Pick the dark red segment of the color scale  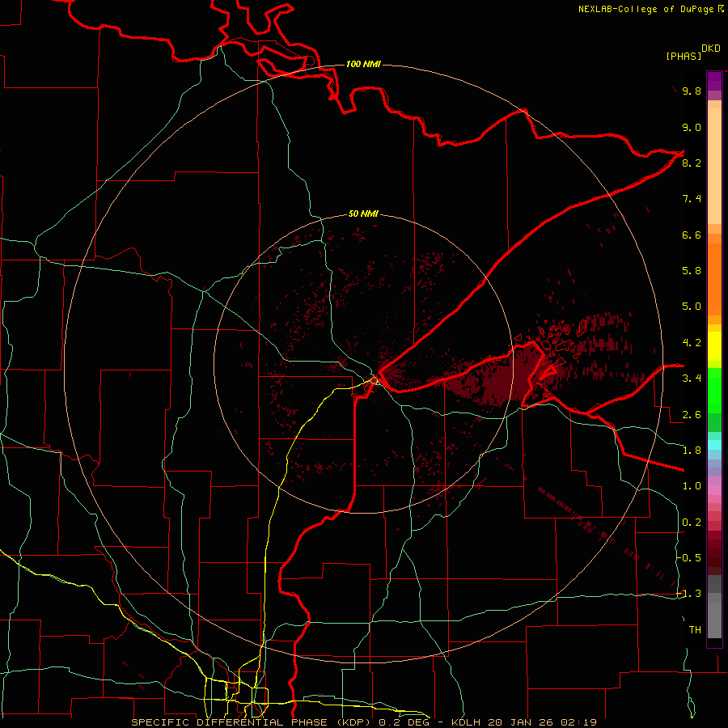714,553
